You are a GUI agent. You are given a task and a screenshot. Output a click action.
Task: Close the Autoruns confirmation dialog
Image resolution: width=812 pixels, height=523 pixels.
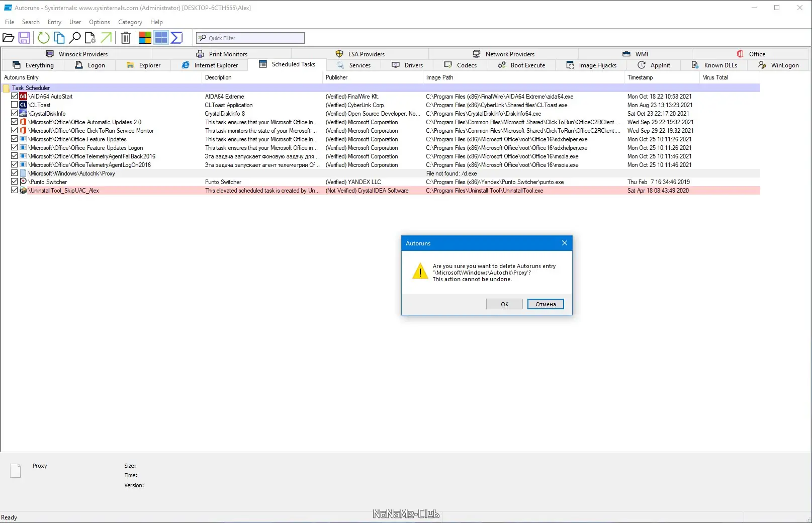click(x=565, y=243)
